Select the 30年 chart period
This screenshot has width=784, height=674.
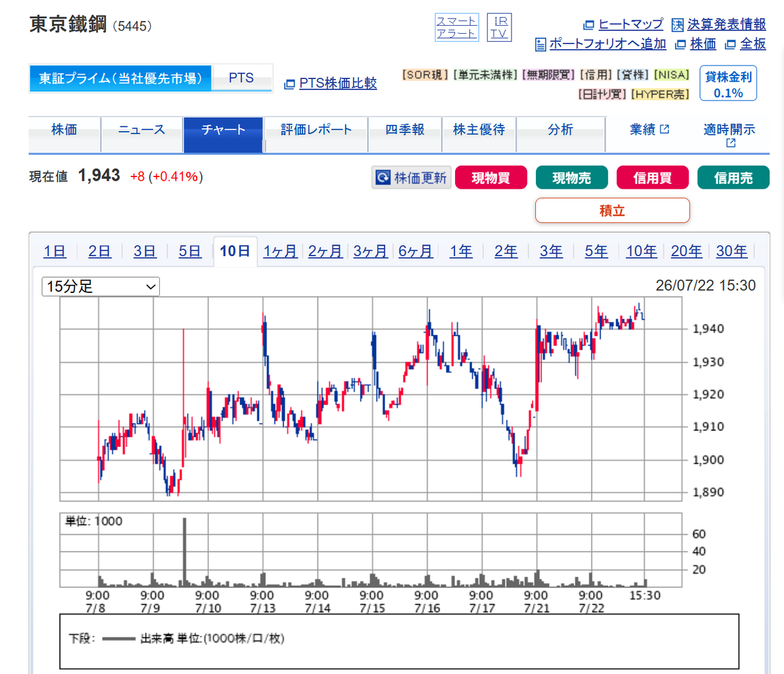[x=732, y=251]
